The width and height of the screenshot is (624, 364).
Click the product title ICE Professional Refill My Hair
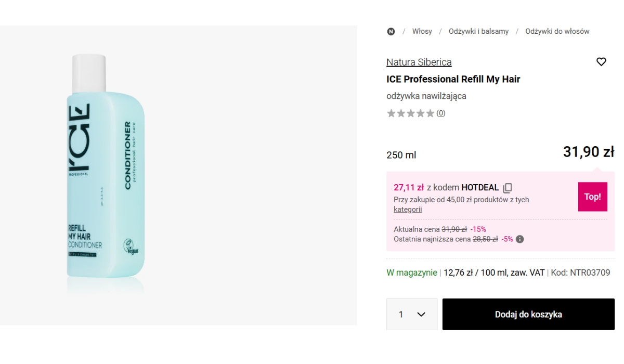453,79
